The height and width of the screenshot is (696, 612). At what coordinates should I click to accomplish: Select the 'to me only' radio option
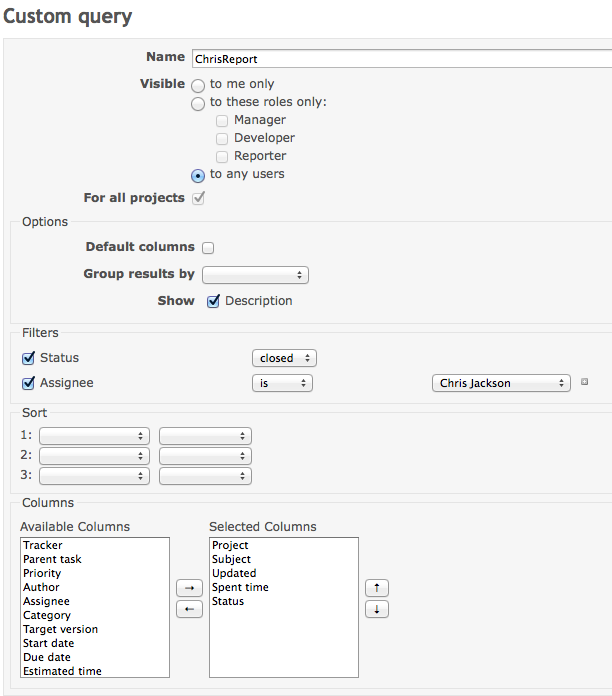click(x=198, y=85)
